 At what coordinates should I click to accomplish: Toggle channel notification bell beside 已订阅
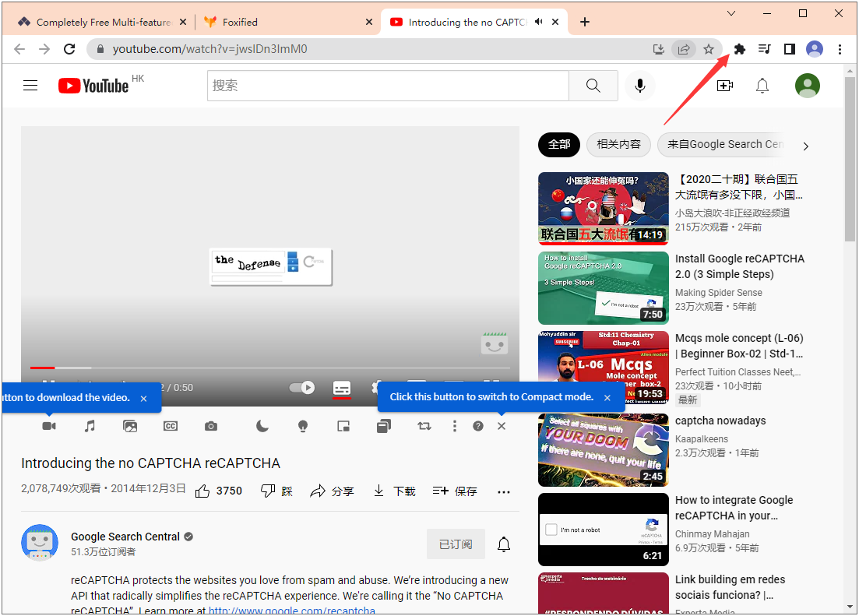(504, 544)
